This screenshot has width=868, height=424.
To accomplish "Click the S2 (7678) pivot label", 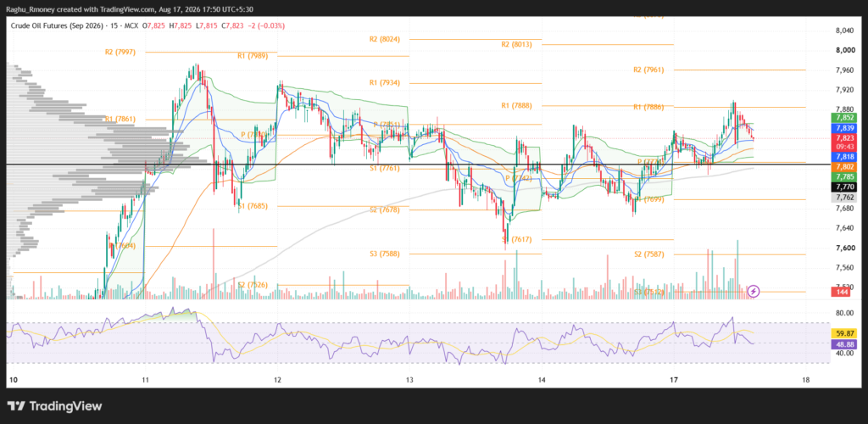I will click(x=385, y=209).
